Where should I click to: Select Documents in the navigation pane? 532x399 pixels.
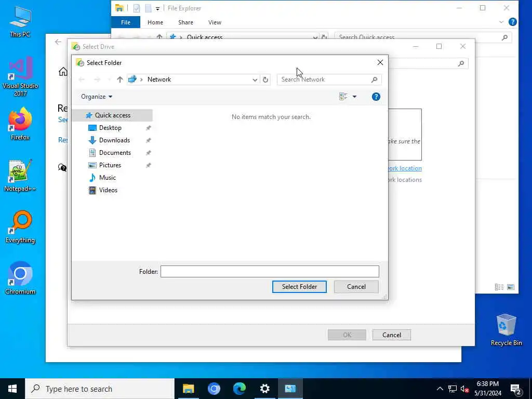coord(115,153)
